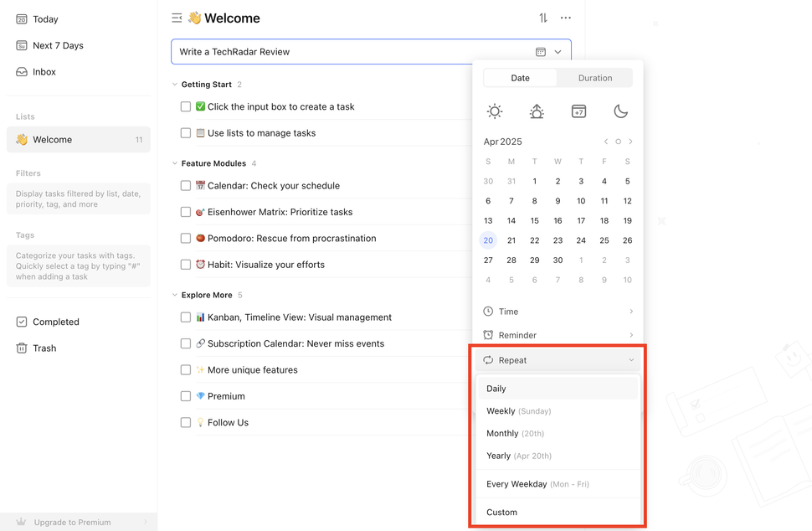
Task: Click the sunrise icon for Tomorrow
Action: [537, 111]
